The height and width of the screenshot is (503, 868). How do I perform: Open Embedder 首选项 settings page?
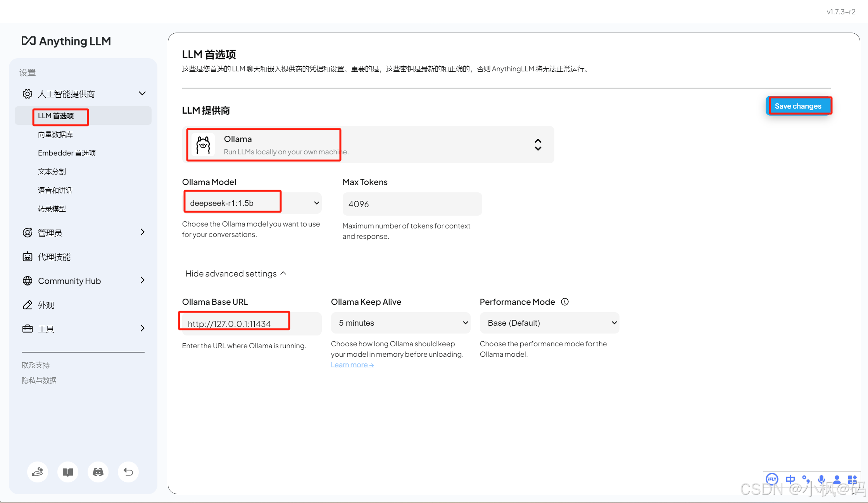[x=67, y=153]
